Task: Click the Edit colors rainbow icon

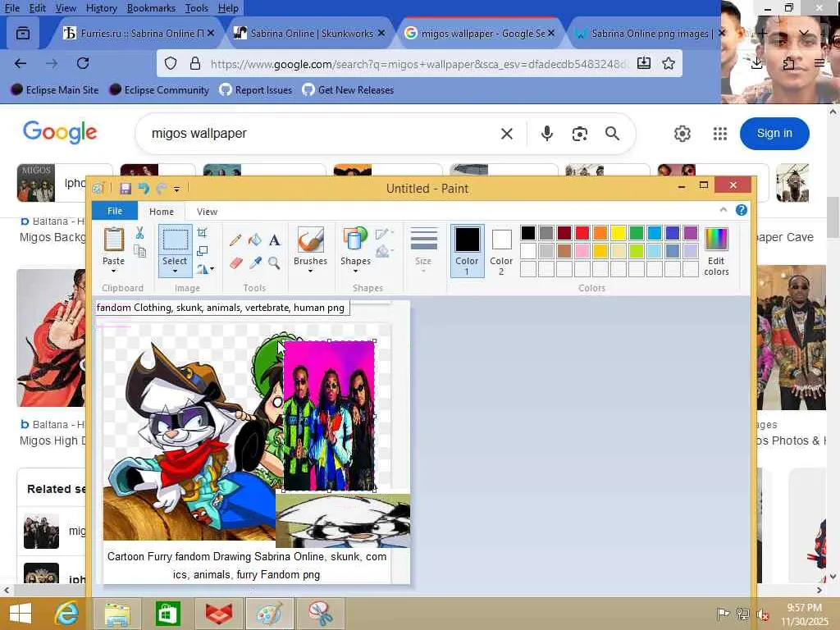Action: click(x=716, y=240)
